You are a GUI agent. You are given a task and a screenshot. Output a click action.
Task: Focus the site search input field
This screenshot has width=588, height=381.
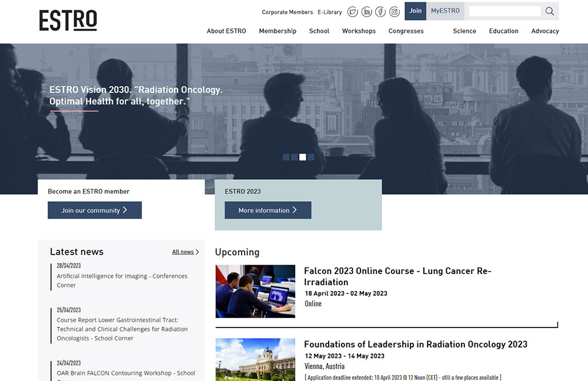(505, 11)
